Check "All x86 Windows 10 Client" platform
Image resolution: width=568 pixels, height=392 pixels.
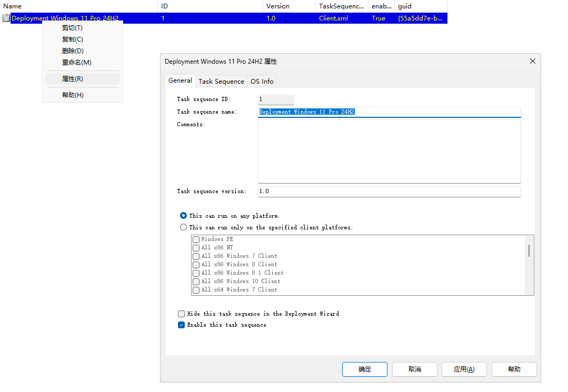pyautogui.click(x=196, y=281)
